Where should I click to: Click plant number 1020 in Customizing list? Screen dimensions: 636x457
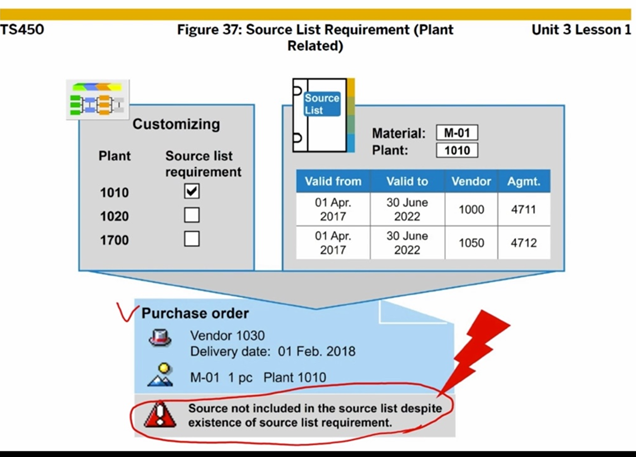(114, 216)
